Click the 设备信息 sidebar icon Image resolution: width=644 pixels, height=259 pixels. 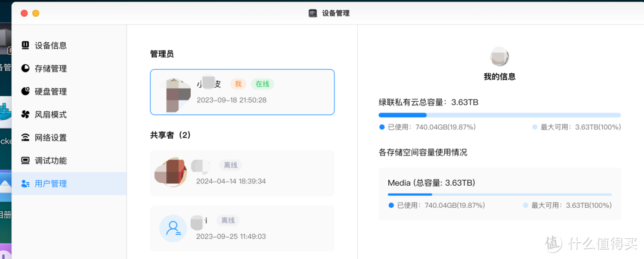[26, 45]
